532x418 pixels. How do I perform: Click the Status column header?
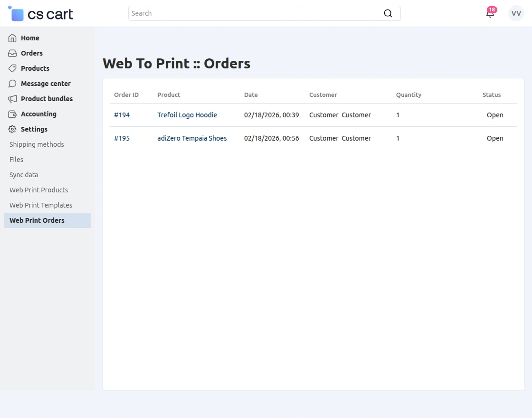491,95
